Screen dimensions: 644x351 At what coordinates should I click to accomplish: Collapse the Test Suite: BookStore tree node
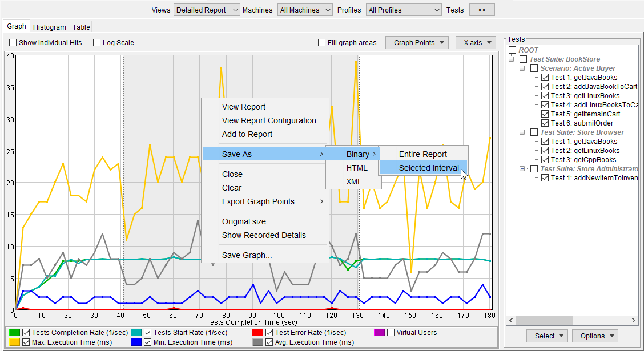(512, 59)
